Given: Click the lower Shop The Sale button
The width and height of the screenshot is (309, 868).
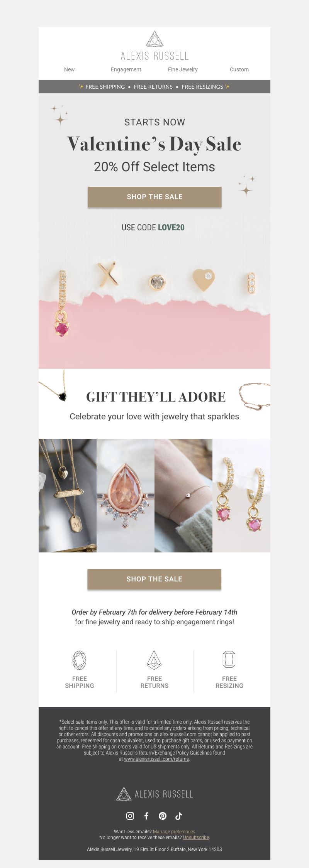Looking at the screenshot, I should pyautogui.click(x=154, y=579).
